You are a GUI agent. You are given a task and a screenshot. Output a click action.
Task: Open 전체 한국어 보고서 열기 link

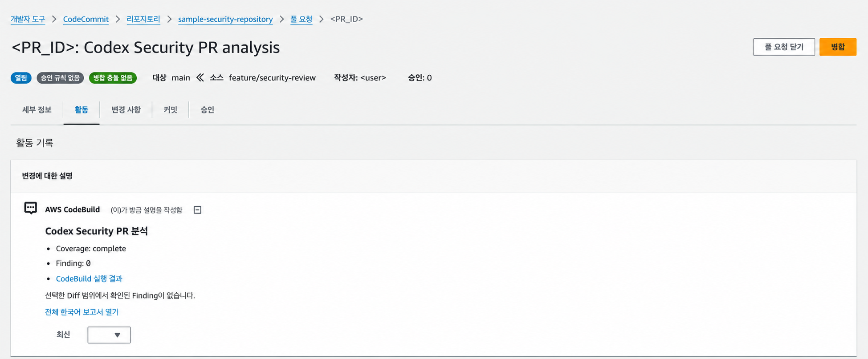coord(82,312)
